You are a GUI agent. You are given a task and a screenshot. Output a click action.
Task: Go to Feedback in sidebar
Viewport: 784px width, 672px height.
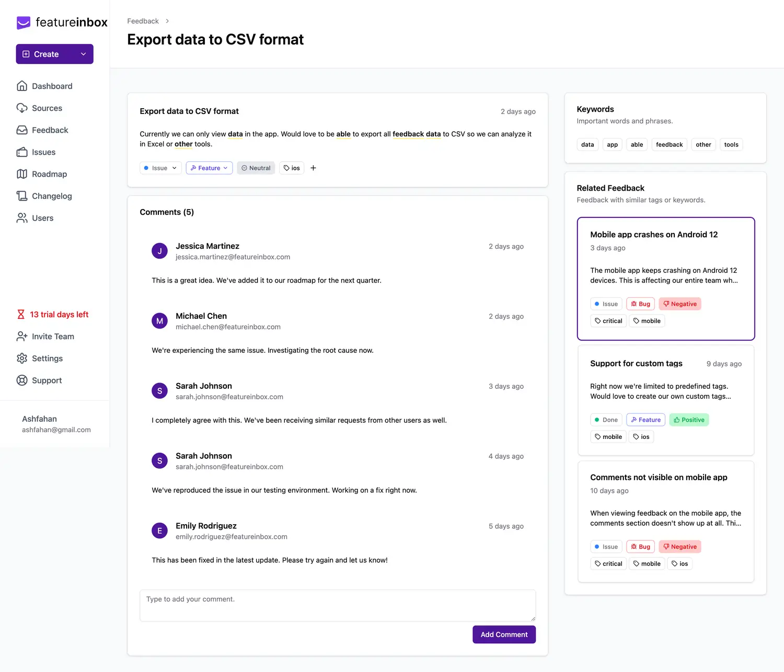[x=50, y=130]
